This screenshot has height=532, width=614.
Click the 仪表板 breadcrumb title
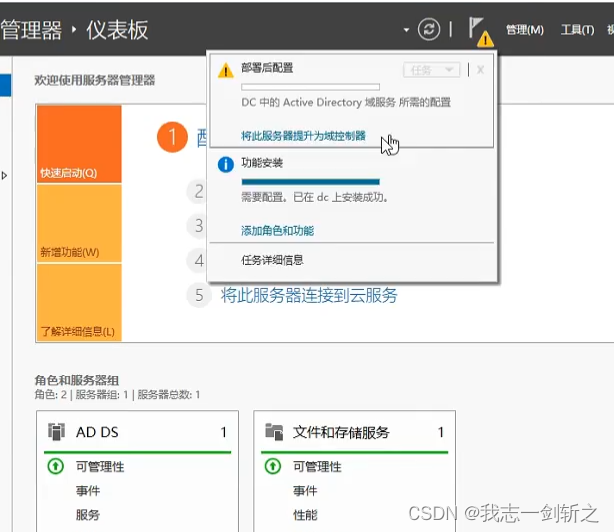117,30
